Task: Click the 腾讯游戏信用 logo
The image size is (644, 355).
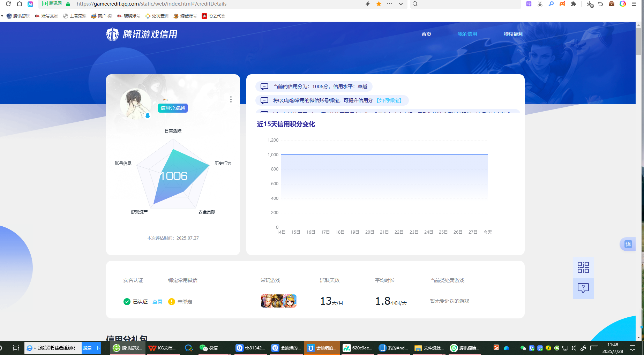Action: (142, 34)
